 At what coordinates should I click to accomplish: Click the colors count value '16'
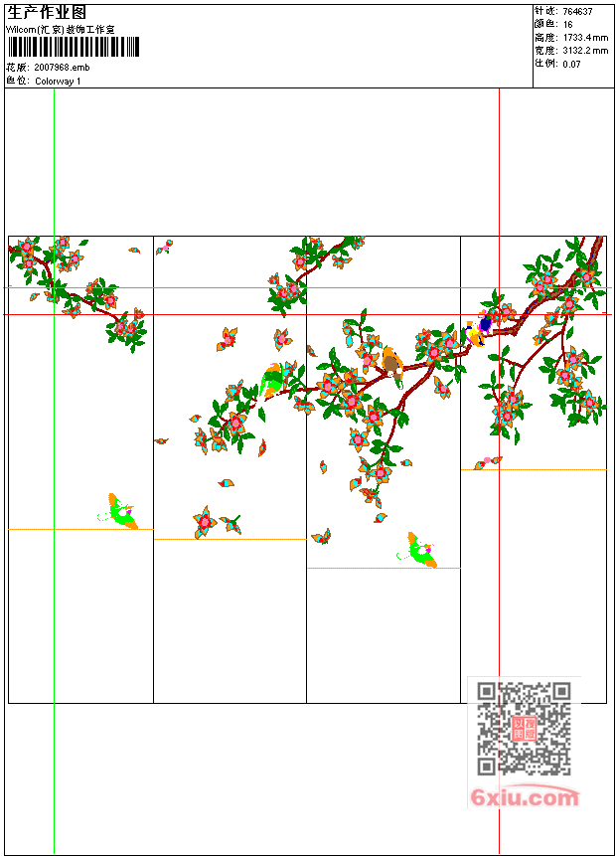[568, 25]
